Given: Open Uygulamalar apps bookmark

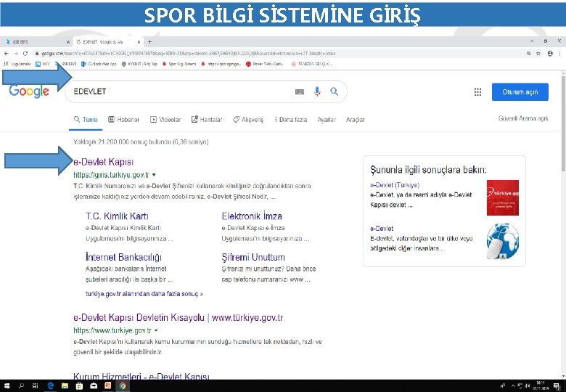Looking at the screenshot, I should [x=17, y=64].
